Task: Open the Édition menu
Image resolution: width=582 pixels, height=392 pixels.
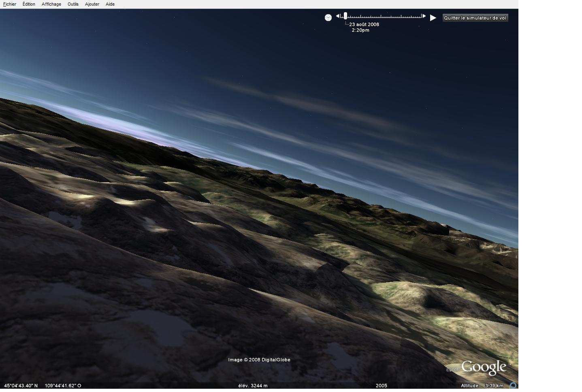Action: pos(29,4)
